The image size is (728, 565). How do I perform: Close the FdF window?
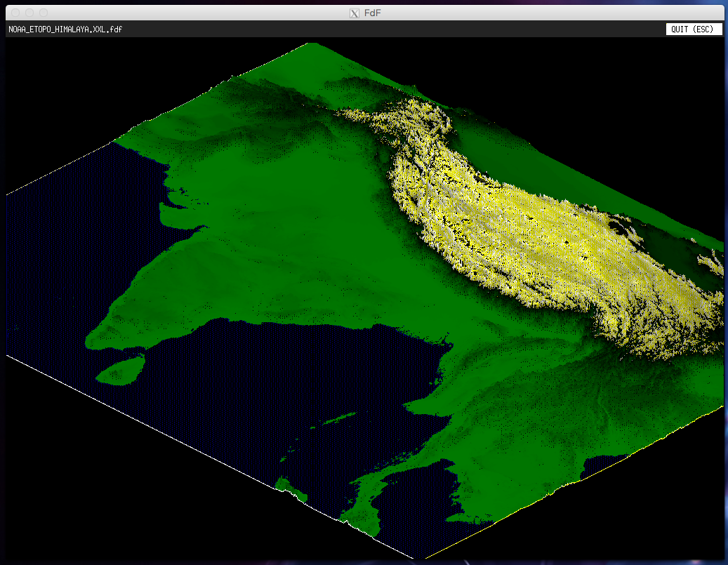pyautogui.click(x=15, y=13)
